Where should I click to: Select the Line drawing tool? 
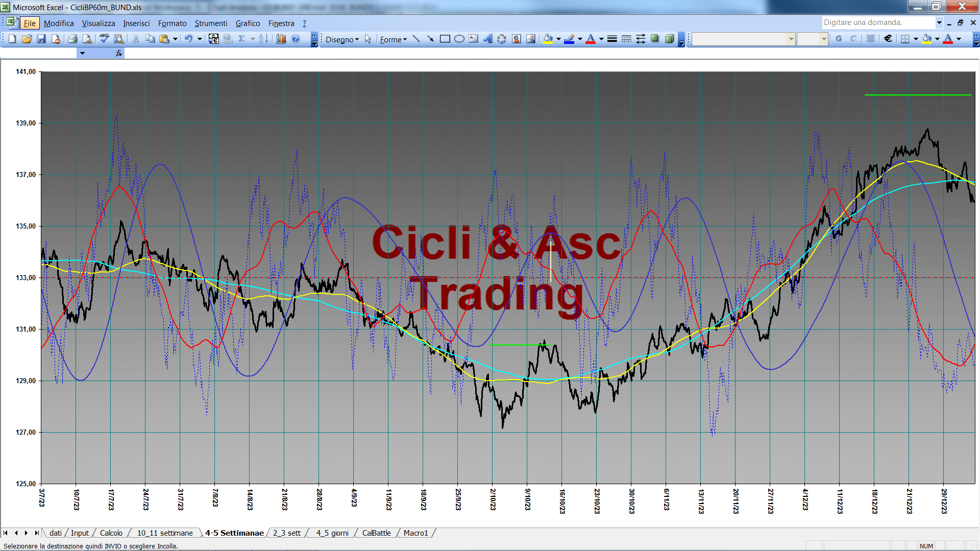pos(416,39)
